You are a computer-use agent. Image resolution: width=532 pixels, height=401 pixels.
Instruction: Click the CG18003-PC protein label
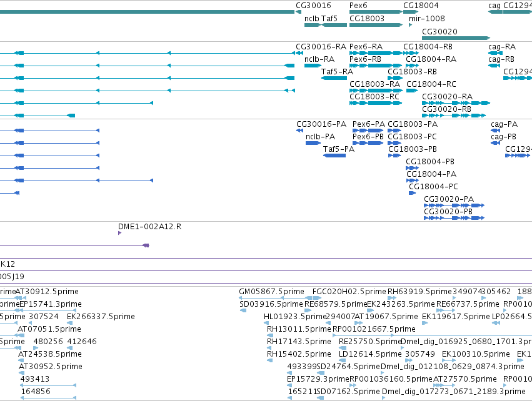412,137
